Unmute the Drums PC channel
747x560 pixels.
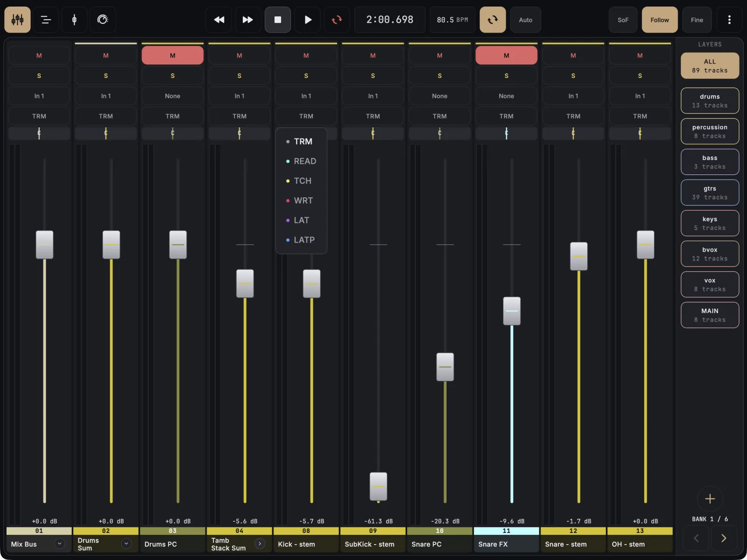coord(173,56)
